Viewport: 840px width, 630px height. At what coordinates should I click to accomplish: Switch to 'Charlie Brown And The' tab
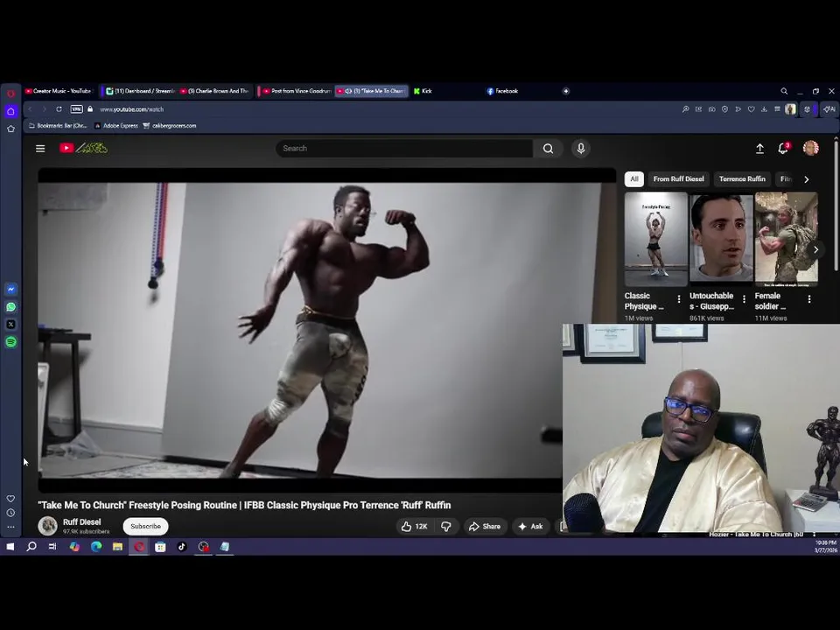tap(215, 91)
